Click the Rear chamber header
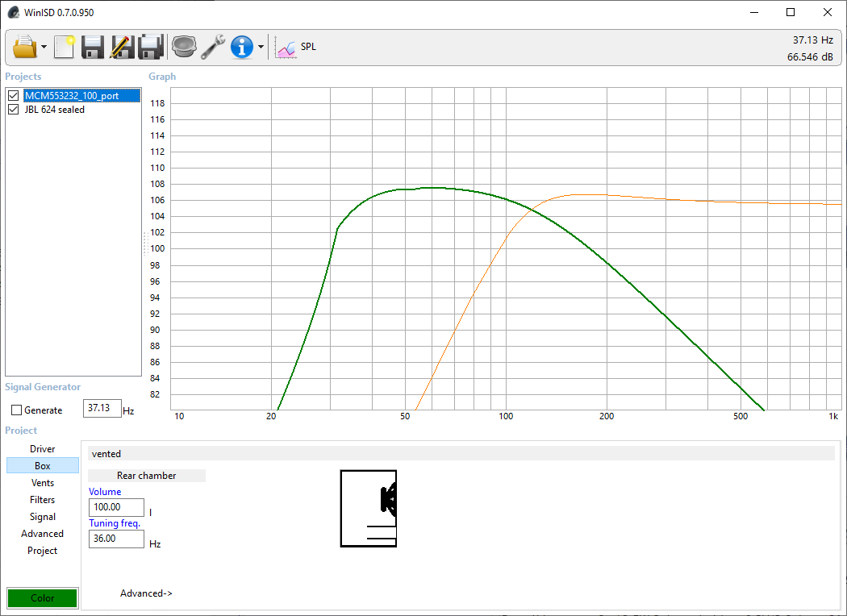 click(x=146, y=475)
